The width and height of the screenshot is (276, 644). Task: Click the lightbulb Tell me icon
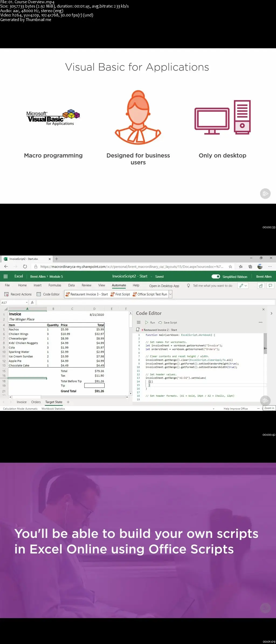(188, 286)
